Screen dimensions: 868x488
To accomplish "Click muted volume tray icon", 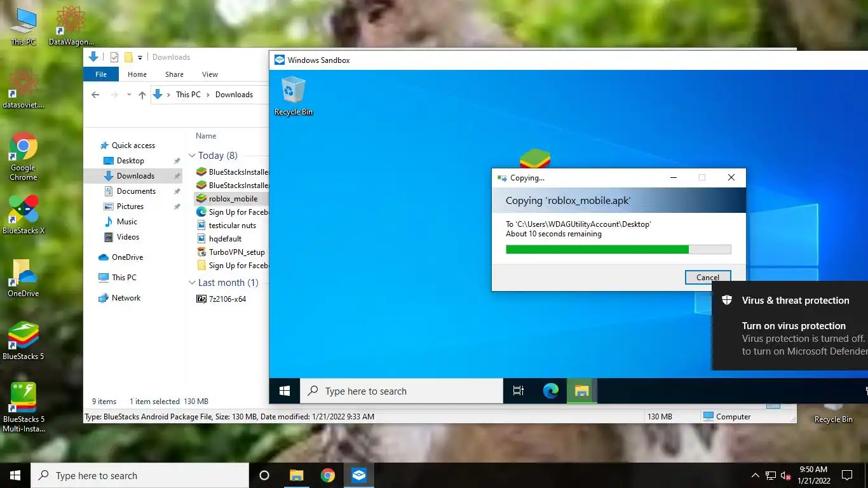I will tap(785, 475).
